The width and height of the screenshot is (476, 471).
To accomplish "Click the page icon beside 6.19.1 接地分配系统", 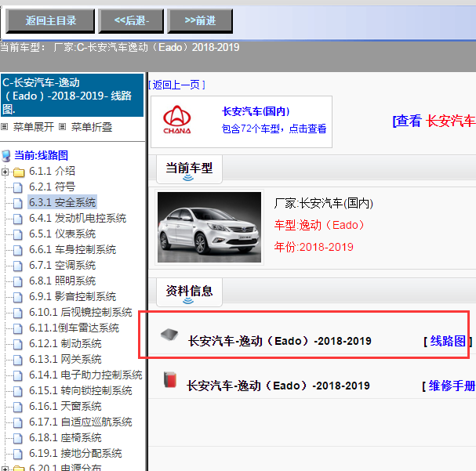I will (x=18, y=455).
